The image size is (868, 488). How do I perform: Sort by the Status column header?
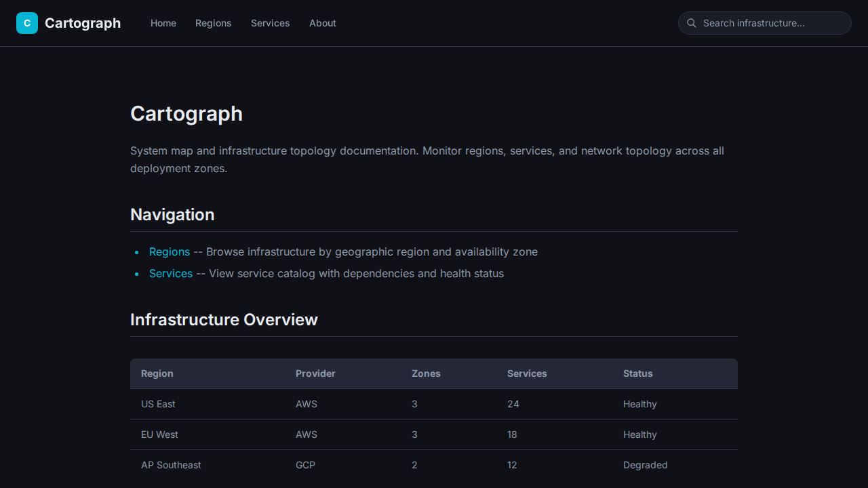tap(637, 373)
